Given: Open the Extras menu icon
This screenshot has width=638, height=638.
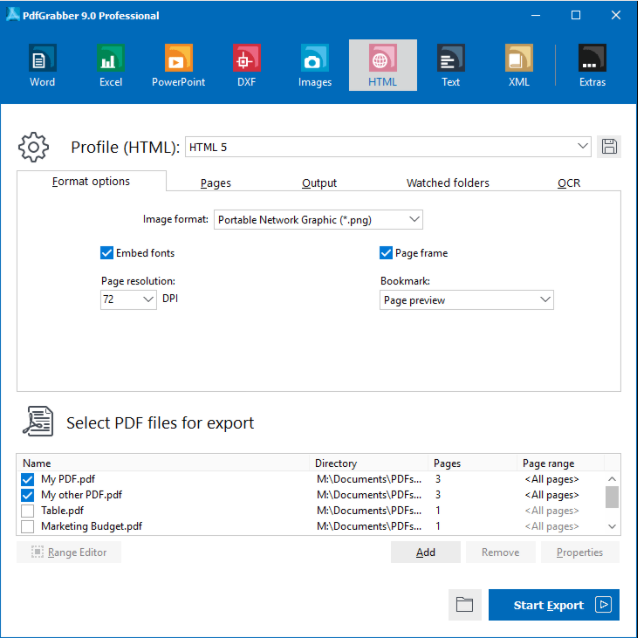Looking at the screenshot, I should coord(592,65).
